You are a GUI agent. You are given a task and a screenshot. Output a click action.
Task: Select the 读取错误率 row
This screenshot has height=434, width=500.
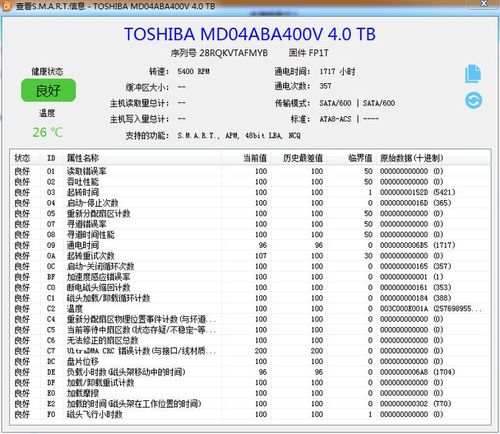(250, 171)
